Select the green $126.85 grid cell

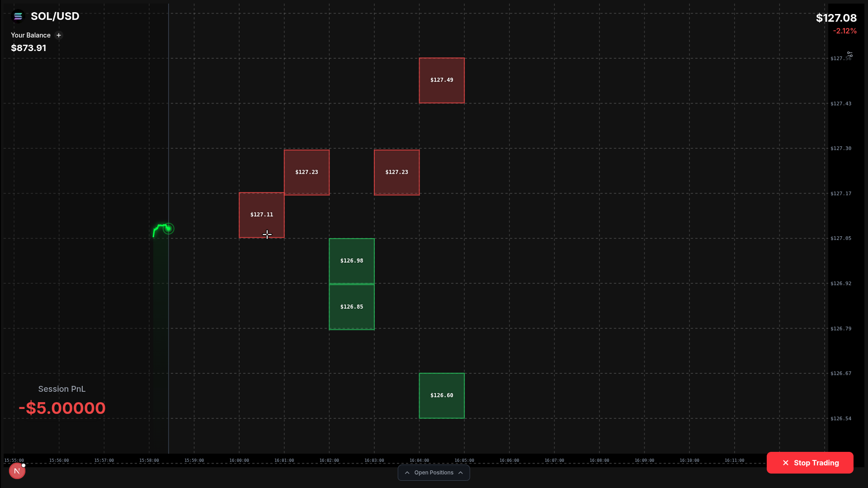tap(352, 307)
